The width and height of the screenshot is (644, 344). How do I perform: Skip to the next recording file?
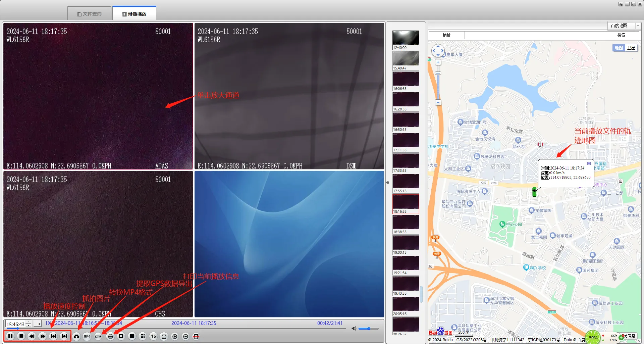[64, 336]
